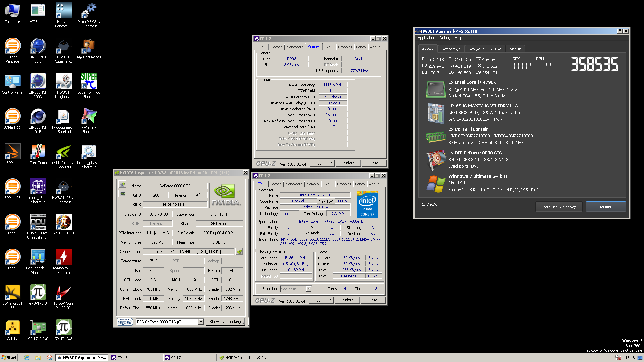
Task: Launch HWMonitor shortcut on desktop
Action: click(63, 262)
